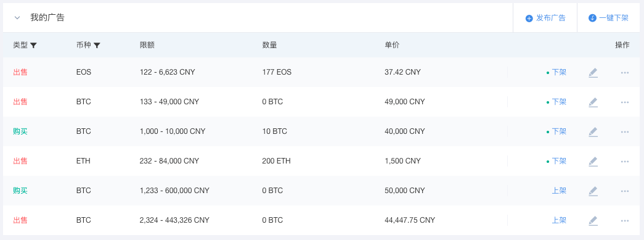Put the 44,447.75 CNY BTC ad online
The height and width of the screenshot is (240, 644).
click(559, 220)
